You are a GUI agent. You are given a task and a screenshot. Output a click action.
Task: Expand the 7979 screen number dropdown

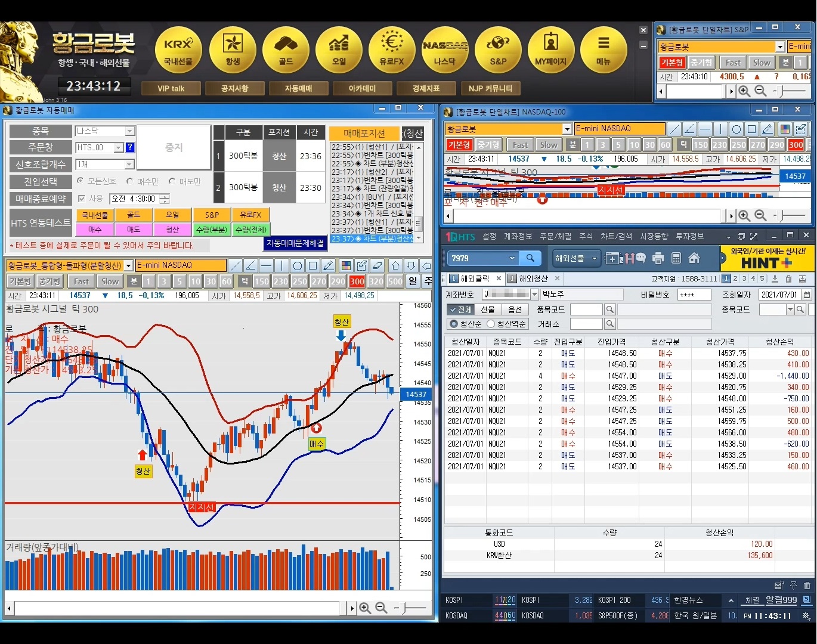(x=512, y=258)
